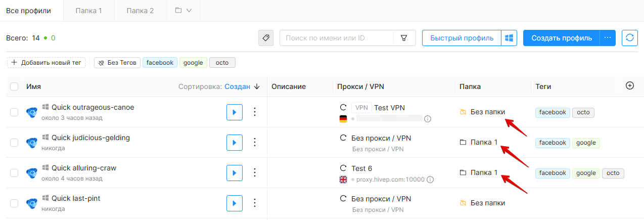Click the Quick last-pint profile name

[x=76, y=198]
